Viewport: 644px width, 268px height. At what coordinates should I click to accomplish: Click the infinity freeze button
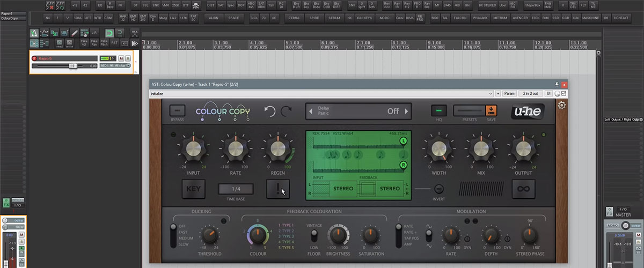pyautogui.click(x=523, y=189)
